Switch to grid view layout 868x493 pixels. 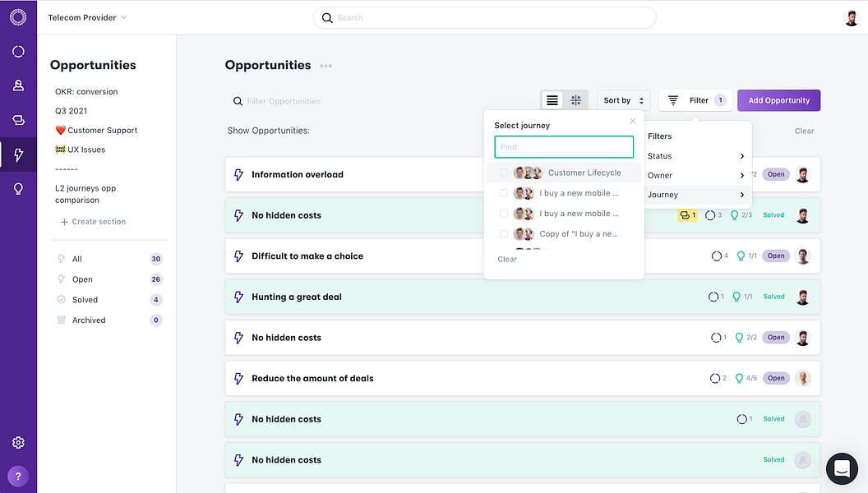pyautogui.click(x=575, y=100)
